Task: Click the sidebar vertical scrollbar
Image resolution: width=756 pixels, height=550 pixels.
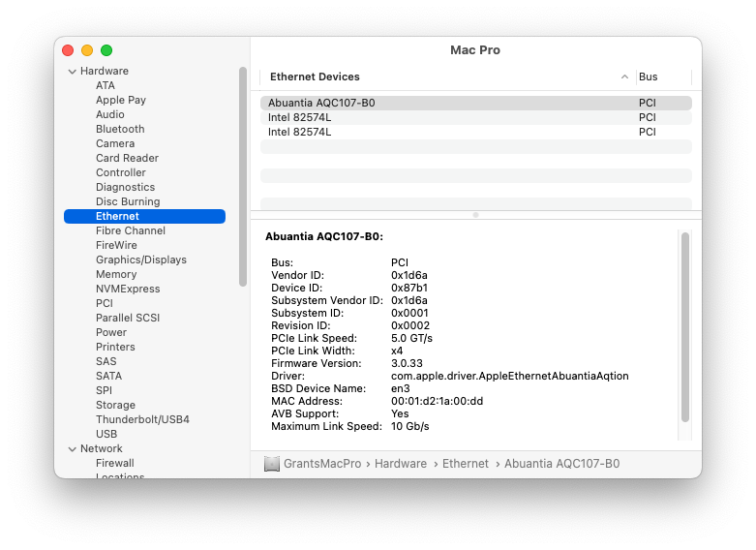Action: tap(243, 176)
